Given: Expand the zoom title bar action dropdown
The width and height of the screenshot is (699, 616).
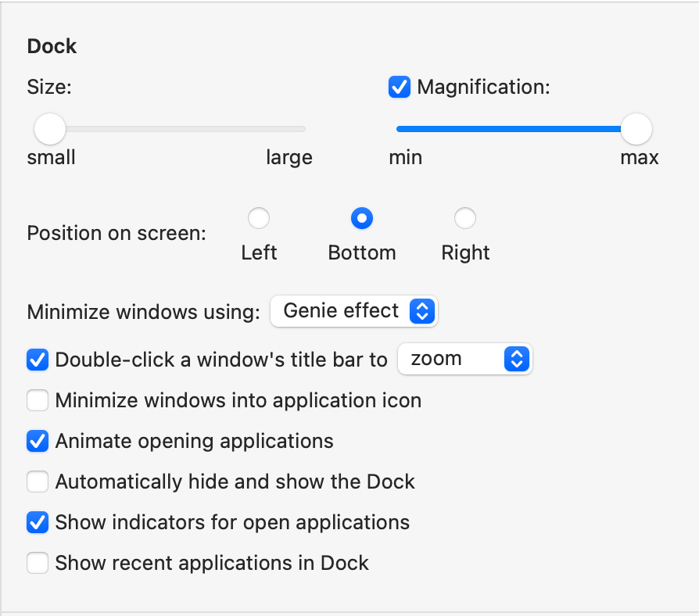Looking at the screenshot, I should coord(465,359).
